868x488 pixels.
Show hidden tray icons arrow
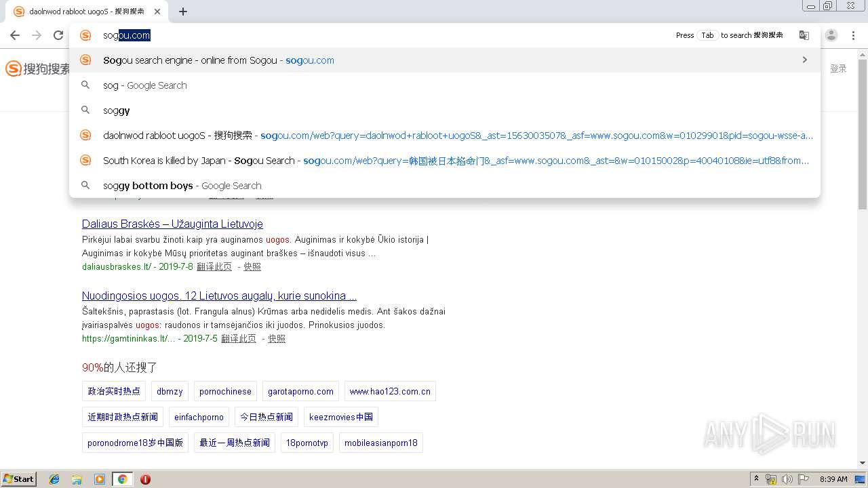click(x=756, y=479)
